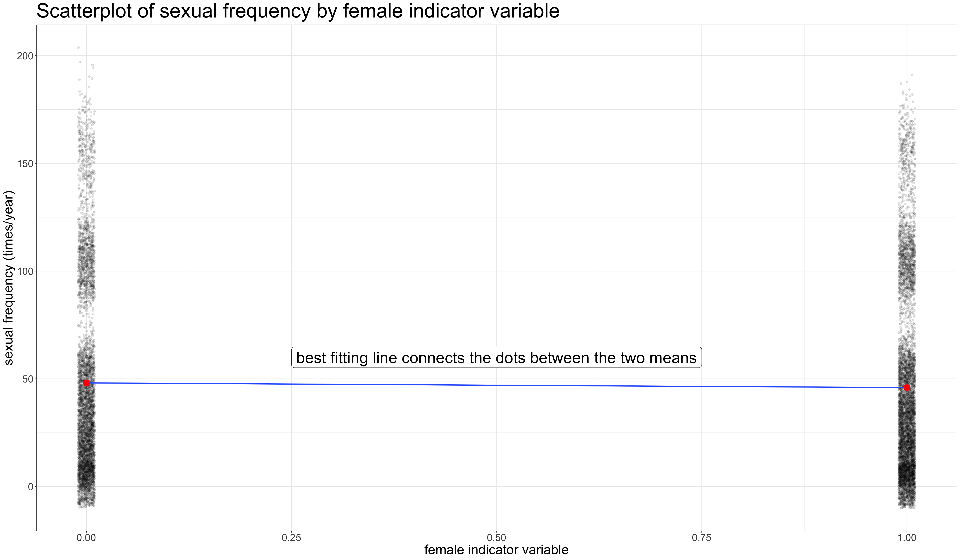Click the 0.50 x-axis tick label

coord(496,537)
